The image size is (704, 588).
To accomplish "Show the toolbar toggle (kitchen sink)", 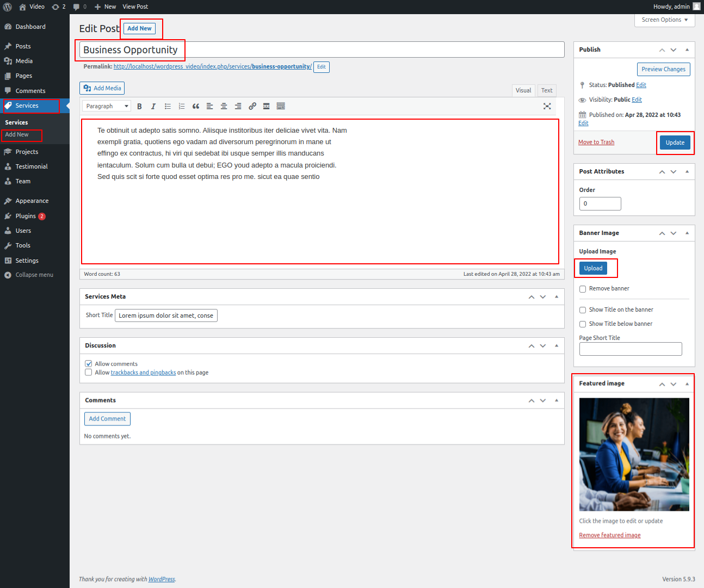I will [281, 107].
